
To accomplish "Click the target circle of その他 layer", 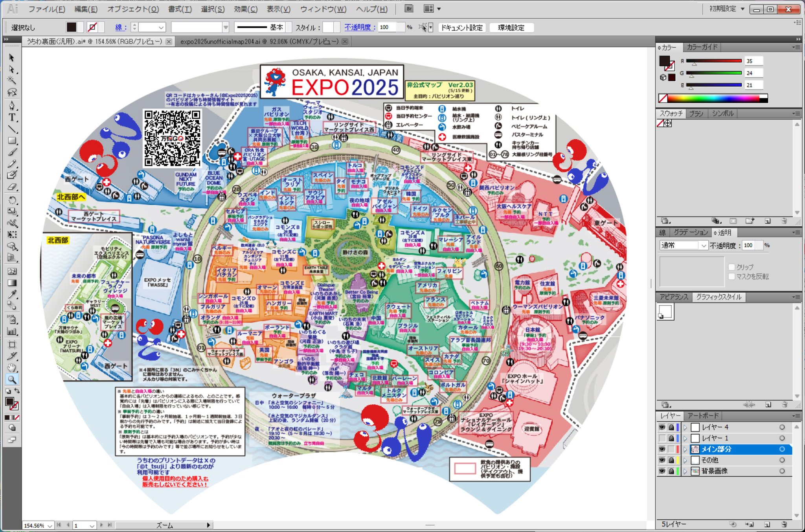I will click(x=782, y=460).
